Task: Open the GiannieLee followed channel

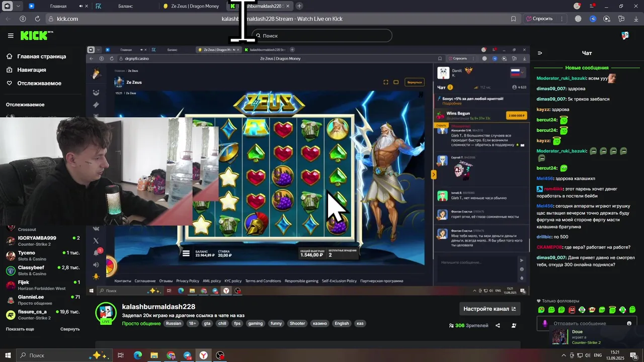Action: point(43,300)
